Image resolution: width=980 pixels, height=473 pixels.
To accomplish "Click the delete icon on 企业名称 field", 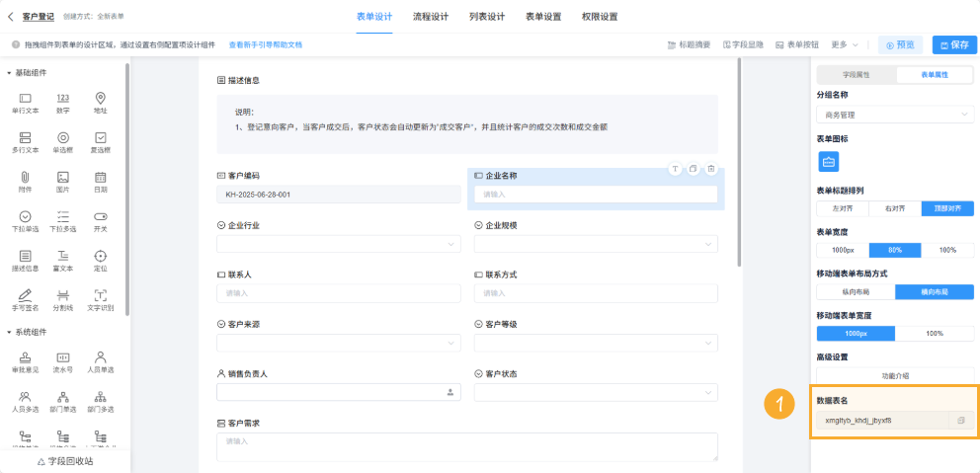I will tap(711, 169).
